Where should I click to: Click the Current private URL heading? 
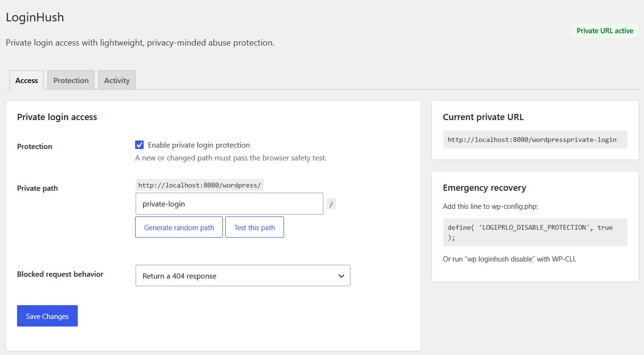[x=483, y=117]
